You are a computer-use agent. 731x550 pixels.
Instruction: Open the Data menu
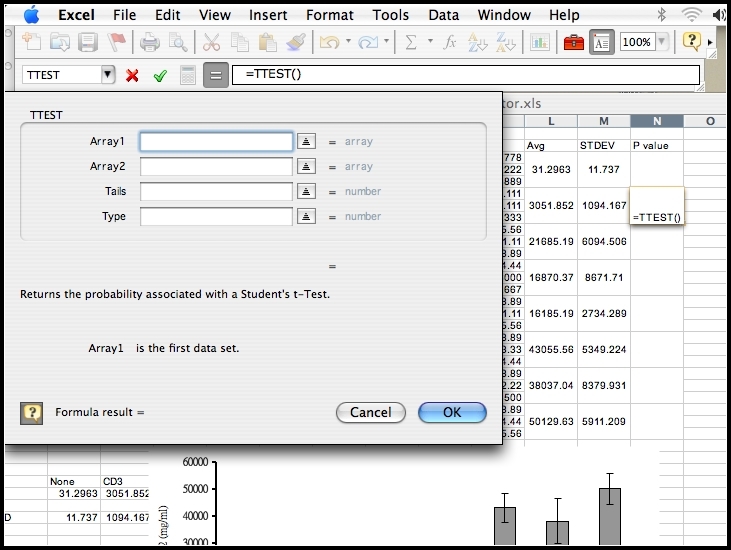pyautogui.click(x=443, y=15)
